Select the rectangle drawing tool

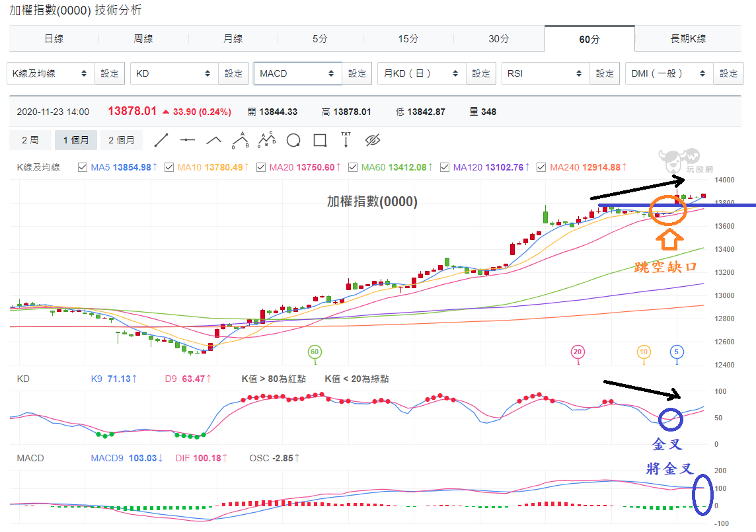(x=320, y=140)
